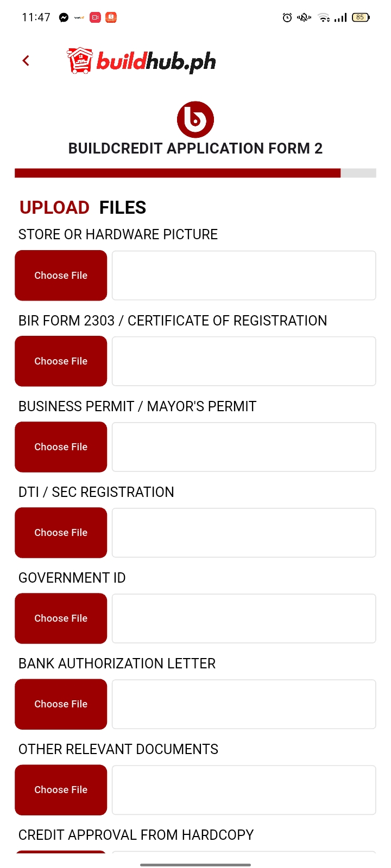The image size is (391, 868).
Task: Choose file for Bank Authorization Letter
Action: pyautogui.click(x=61, y=704)
